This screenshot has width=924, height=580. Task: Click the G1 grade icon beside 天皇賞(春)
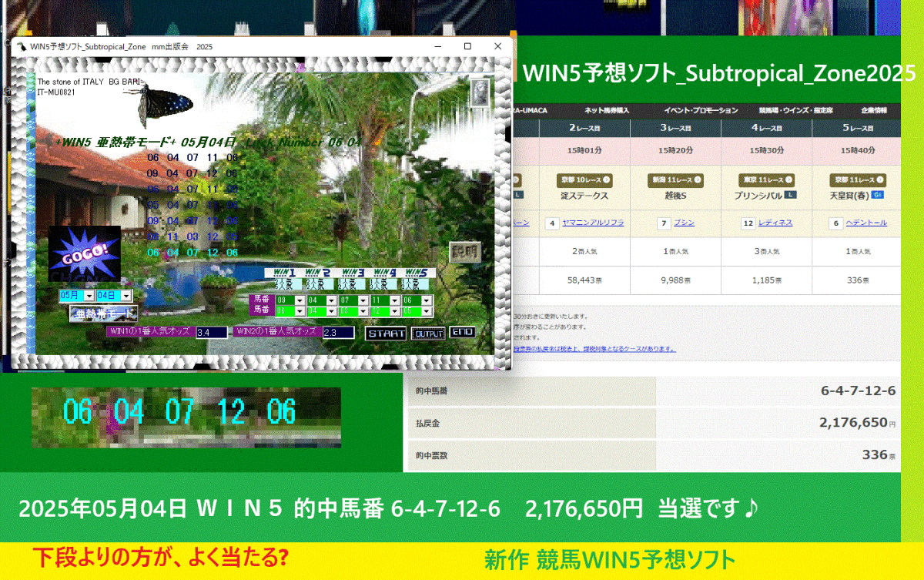tap(877, 195)
